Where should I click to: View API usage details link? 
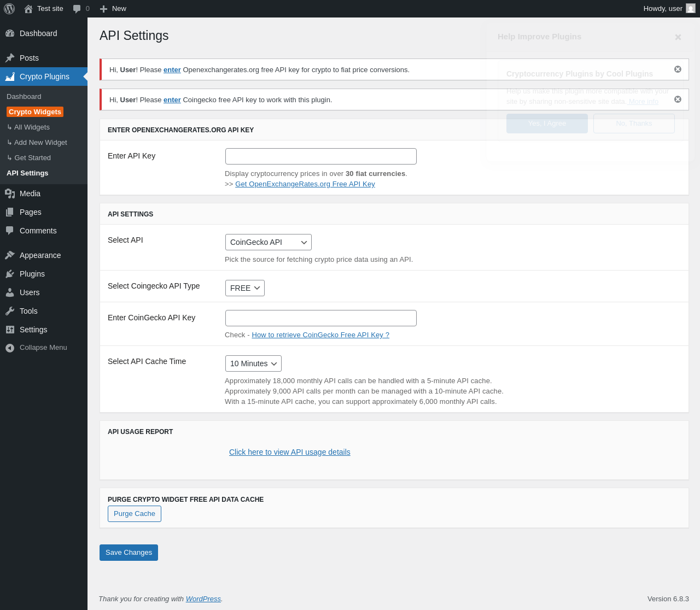(x=289, y=452)
